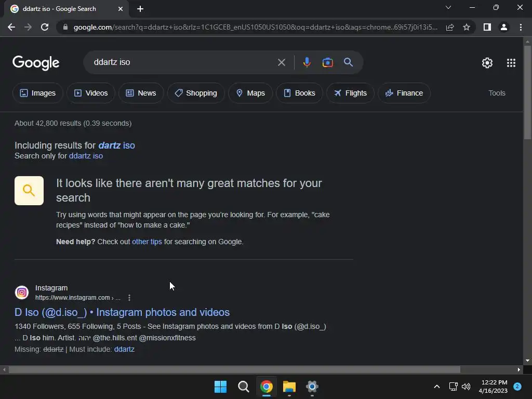The width and height of the screenshot is (532, 399).
Task: Show hidden system tray icons
Action: click(x=437, y=387)
